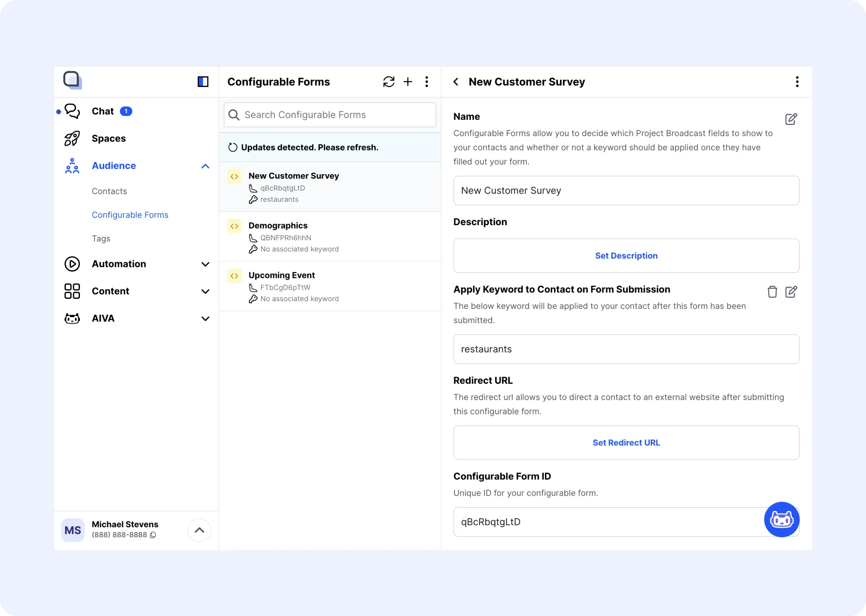Click the Content grid icon

click(72, 291)
